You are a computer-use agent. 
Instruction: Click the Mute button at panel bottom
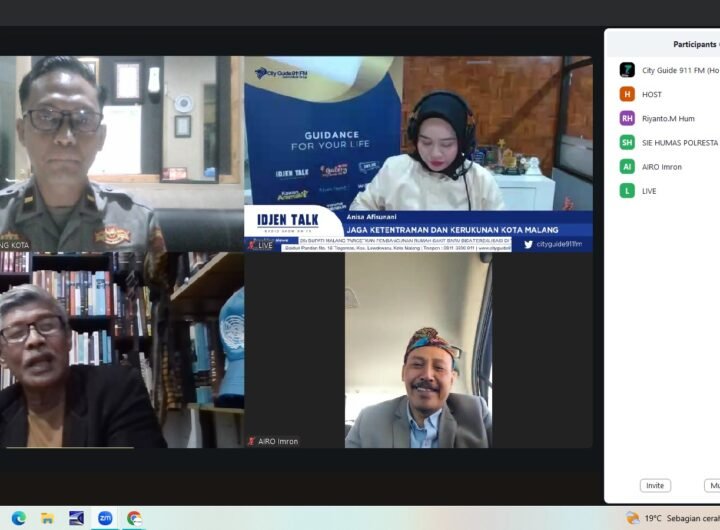[x=712, y=485]
